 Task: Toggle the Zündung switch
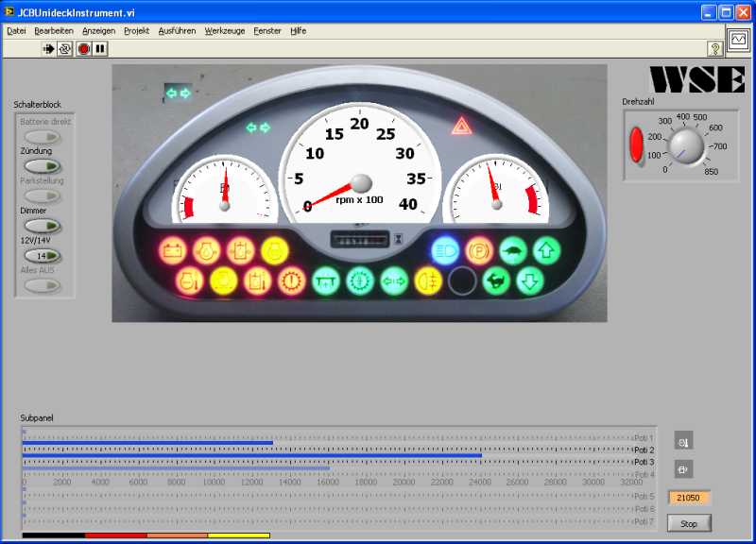tap(43, 166)
